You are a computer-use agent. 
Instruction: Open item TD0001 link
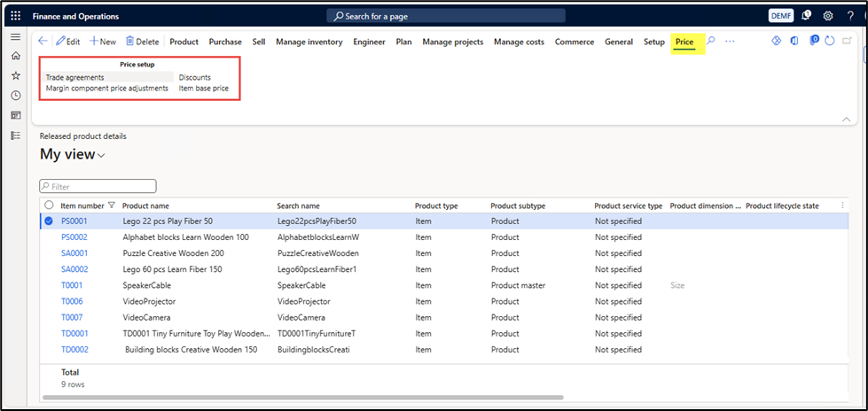coord(74,334)
